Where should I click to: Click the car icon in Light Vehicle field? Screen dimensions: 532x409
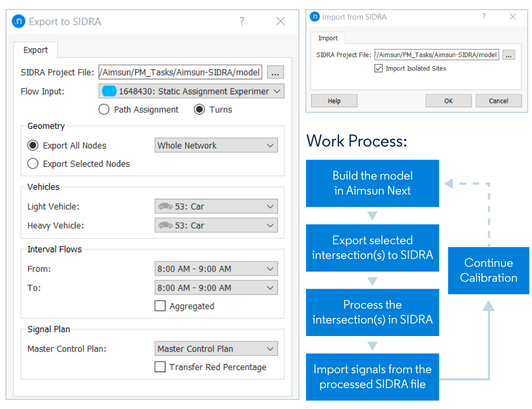[x=165, y=207]
